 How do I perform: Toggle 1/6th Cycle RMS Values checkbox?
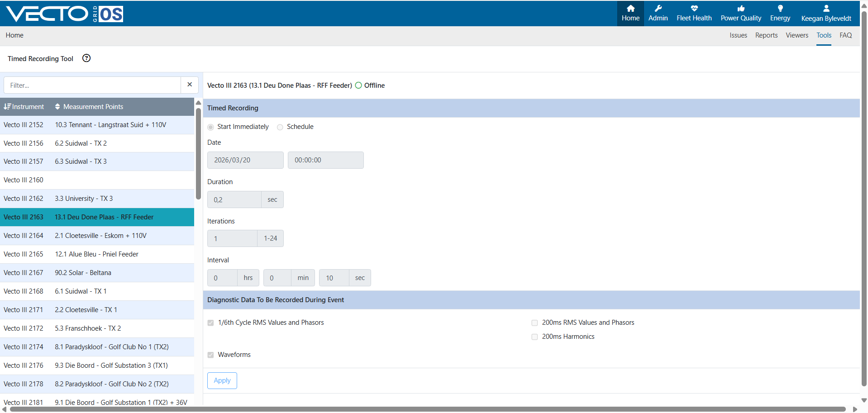click(210, 323)
